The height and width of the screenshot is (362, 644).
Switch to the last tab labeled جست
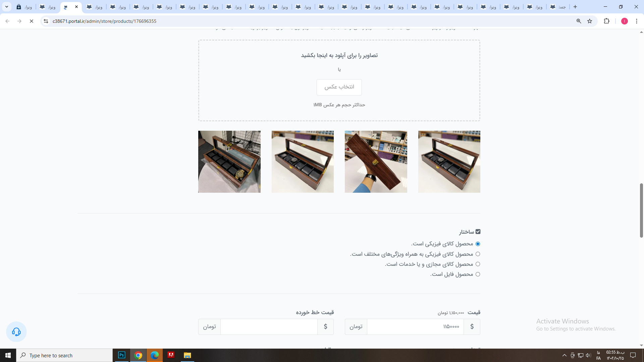(x=558, y=7)
